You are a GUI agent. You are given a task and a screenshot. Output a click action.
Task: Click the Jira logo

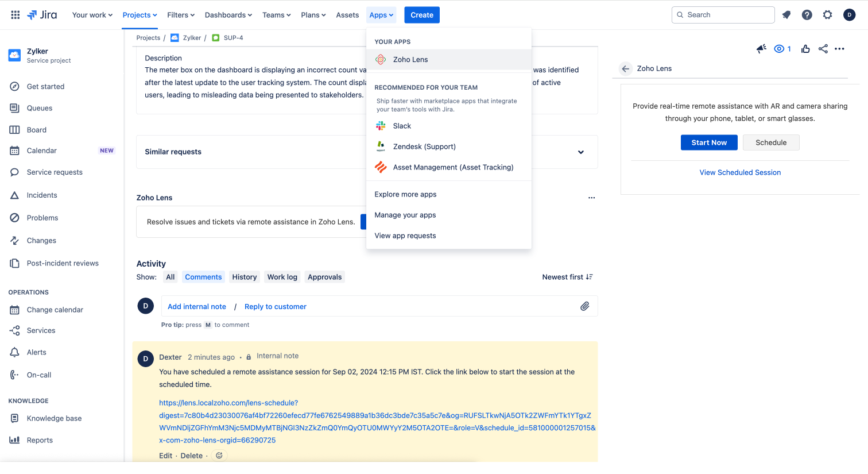coord(42,15)
